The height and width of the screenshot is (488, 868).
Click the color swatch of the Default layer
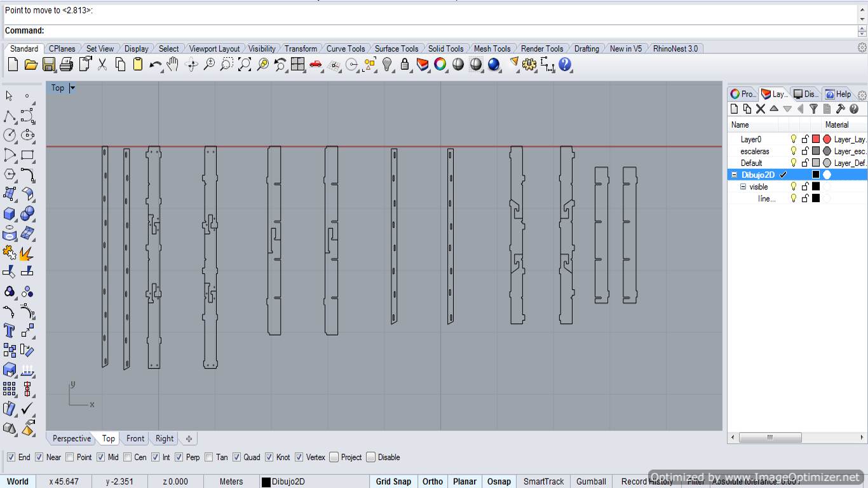coord(816,163)
